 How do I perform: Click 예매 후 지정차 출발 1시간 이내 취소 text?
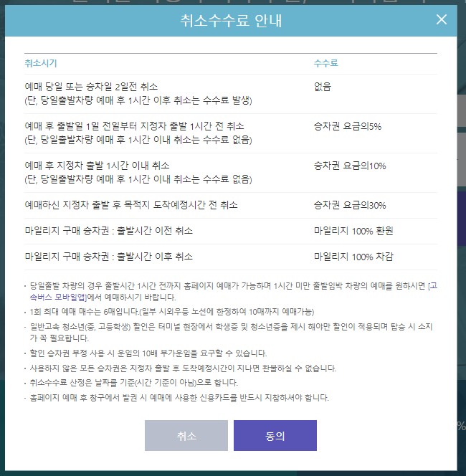[97, 166]
